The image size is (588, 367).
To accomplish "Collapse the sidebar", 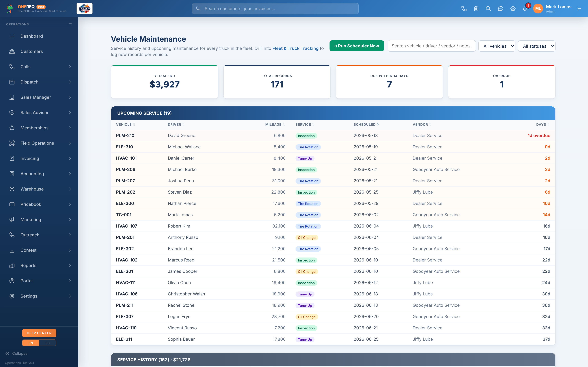I will click(x=17, y=353).
